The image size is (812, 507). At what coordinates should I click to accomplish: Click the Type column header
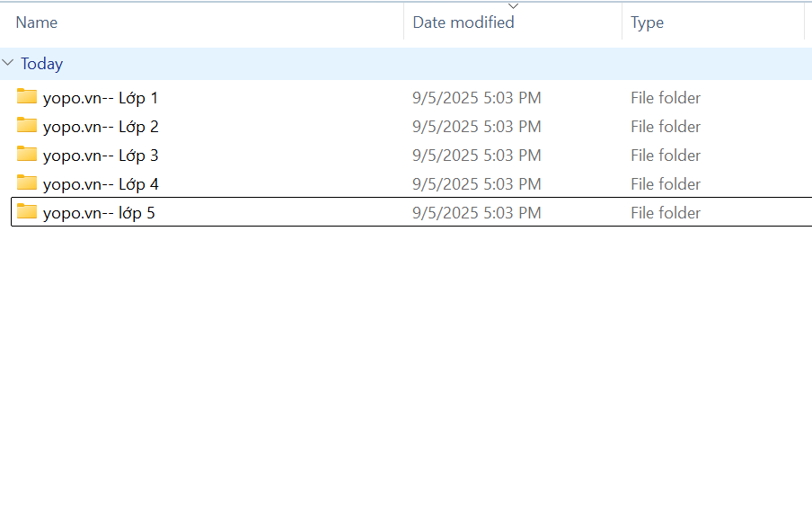click(x=647, y=22)
